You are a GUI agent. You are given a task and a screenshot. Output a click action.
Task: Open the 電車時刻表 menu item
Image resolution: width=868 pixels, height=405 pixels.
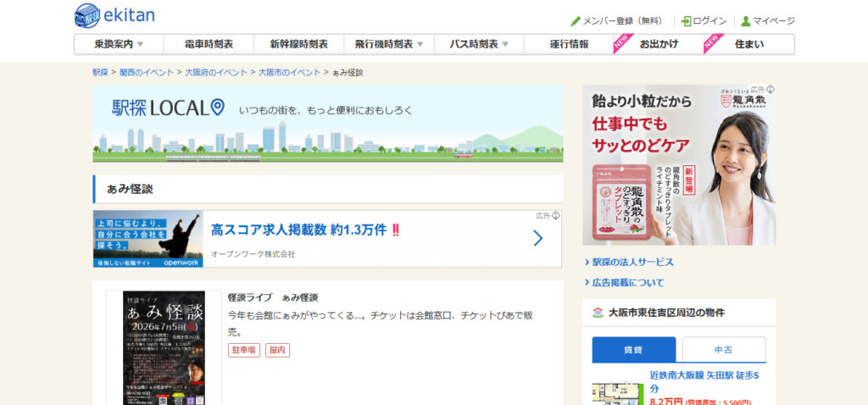[x=209, y=44]
